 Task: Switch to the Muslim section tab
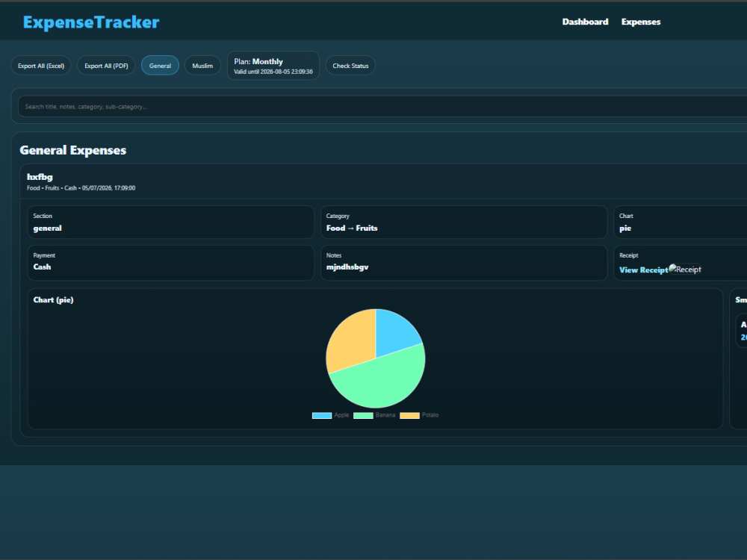pyautogui.click(x=202, y=66)
